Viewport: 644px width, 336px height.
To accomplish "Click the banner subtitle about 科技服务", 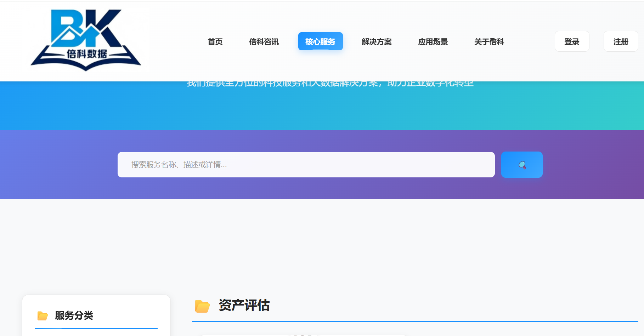I will pyautogui.click(x=330, y=84).
